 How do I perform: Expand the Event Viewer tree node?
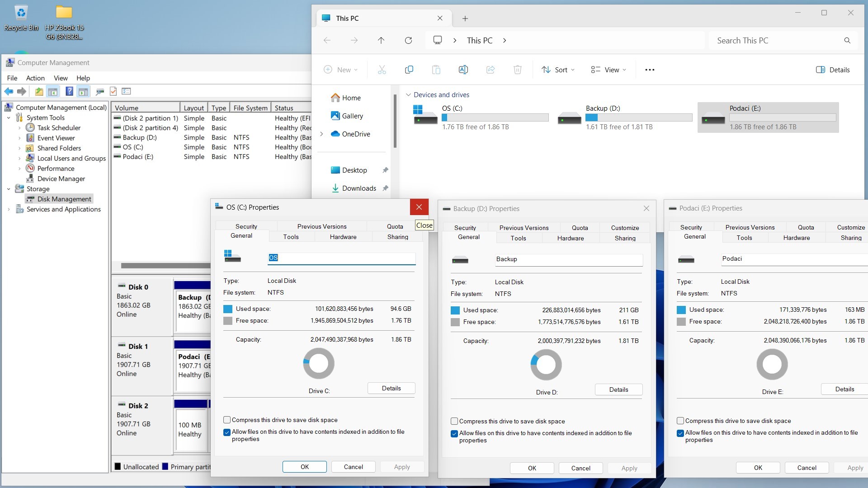19,138
